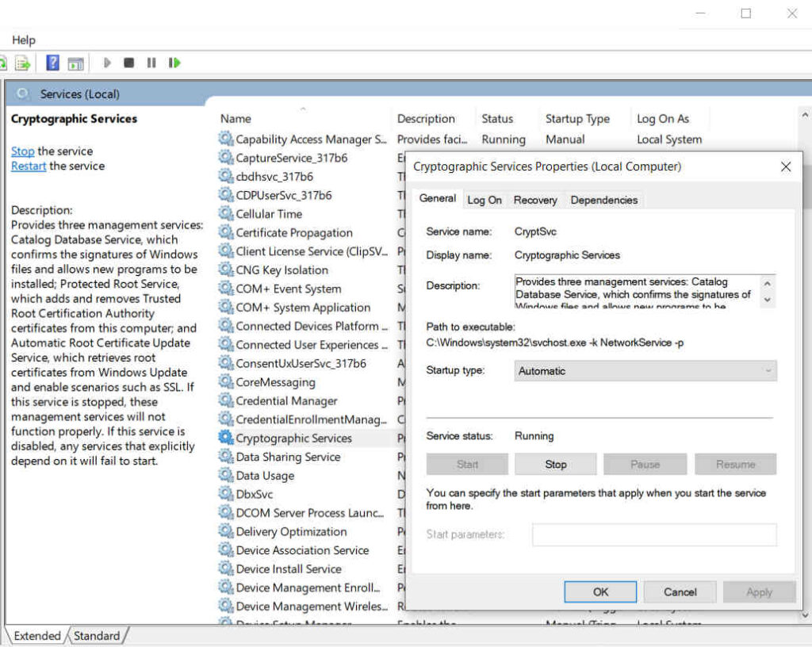The image size is (812, 647).
Task: Click gear icon beside COM+ System Application
Action: click(x=226, y=306)
